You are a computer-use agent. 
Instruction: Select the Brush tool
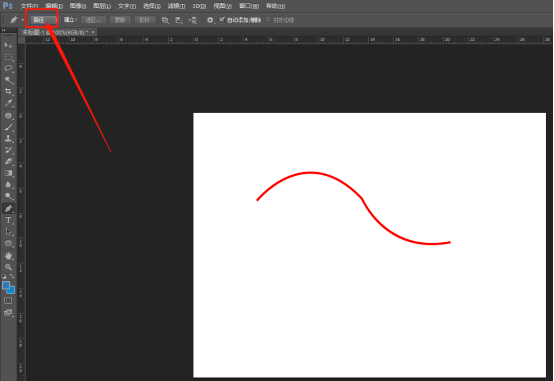[x=8, y=127]
